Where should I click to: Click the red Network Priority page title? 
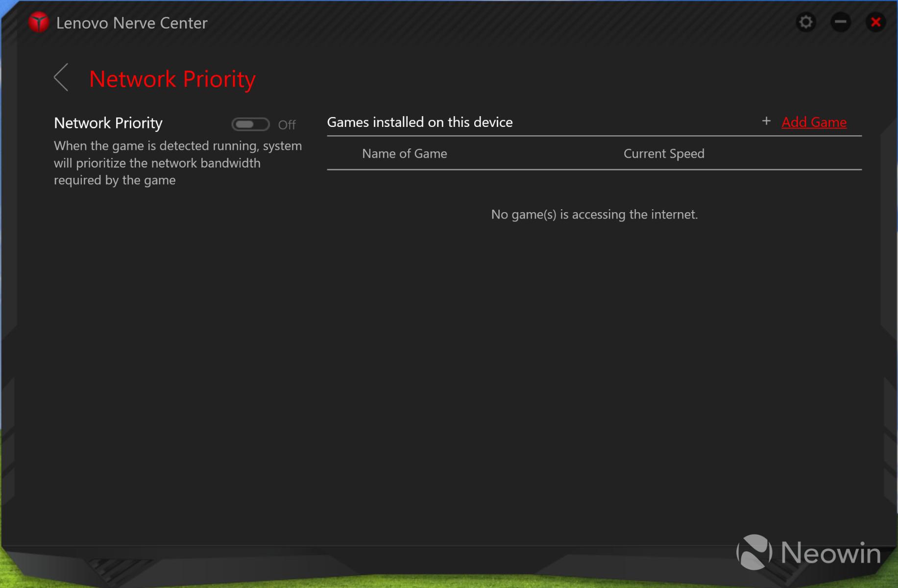(x=172, y=79)
